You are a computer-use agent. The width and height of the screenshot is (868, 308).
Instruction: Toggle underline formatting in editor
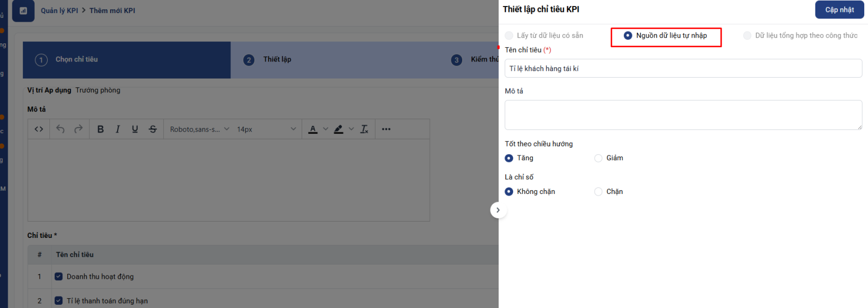pos(135,129)
